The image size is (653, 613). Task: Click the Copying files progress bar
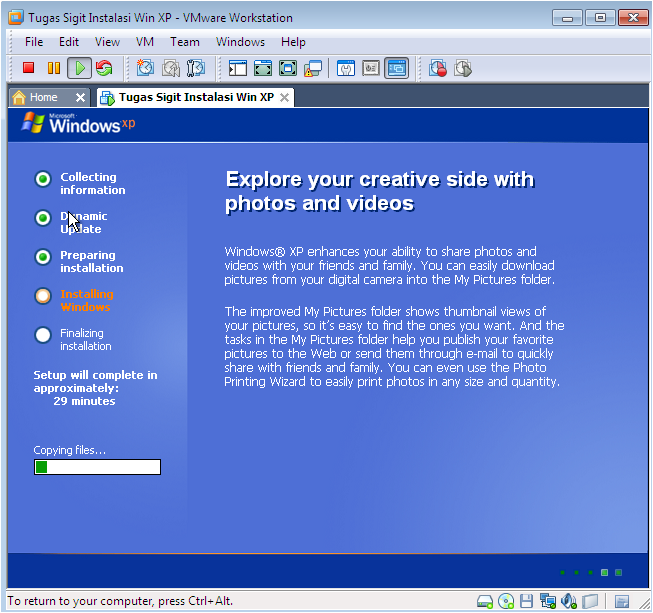[x=97, y=467]
